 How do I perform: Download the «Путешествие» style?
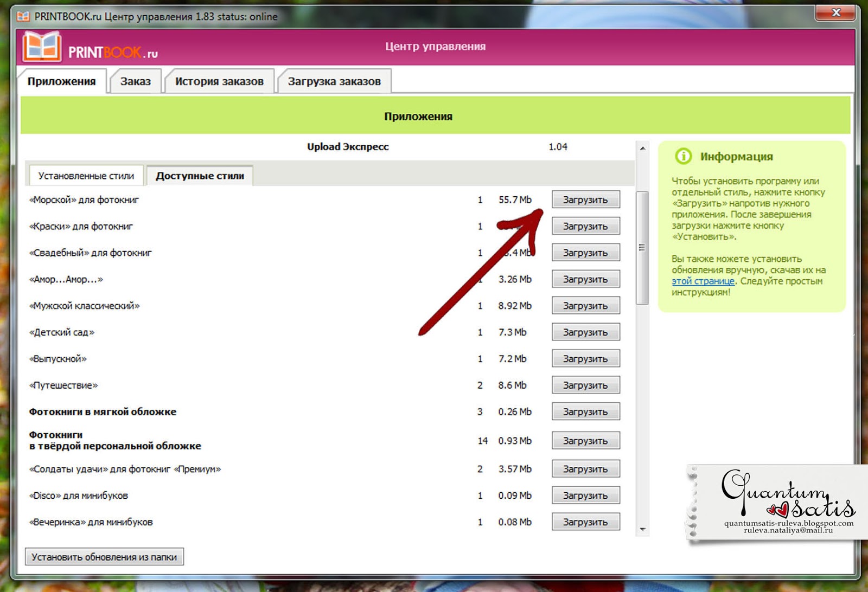585,385
